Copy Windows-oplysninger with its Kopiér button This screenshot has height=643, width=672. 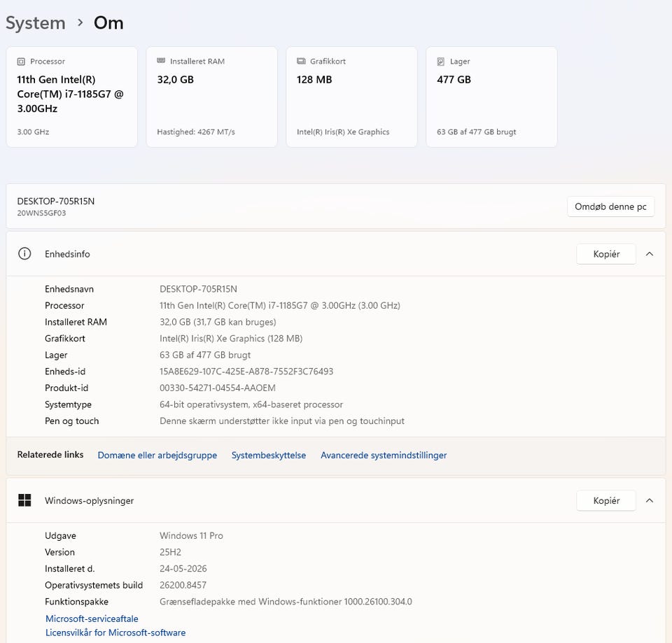pos(606,500)
